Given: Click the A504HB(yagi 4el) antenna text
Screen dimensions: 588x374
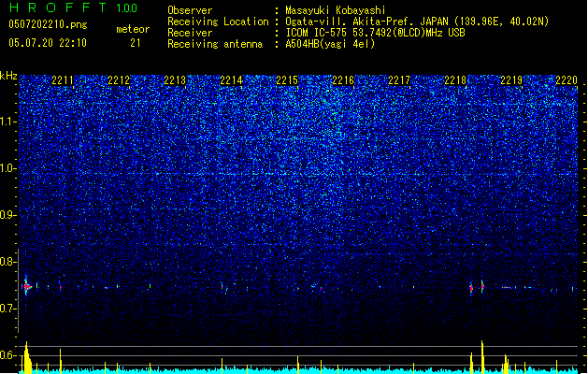Looking at the screenshot, I should 330,44.
